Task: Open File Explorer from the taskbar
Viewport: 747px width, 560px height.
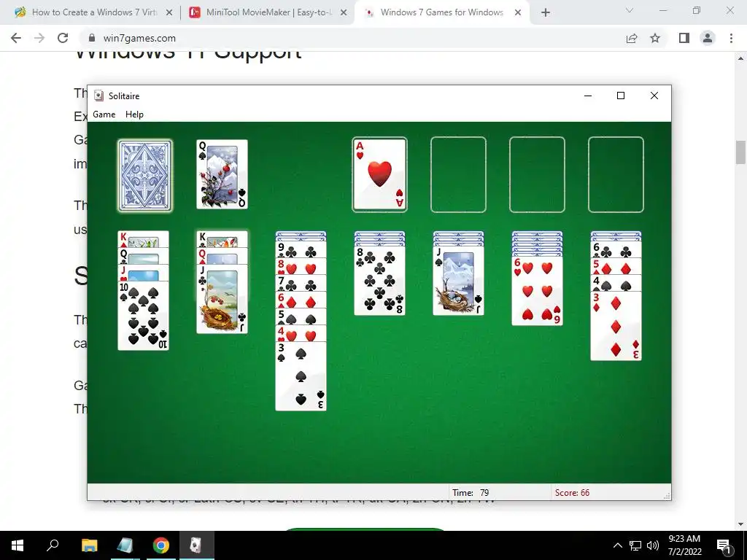Action: point(89,545)
